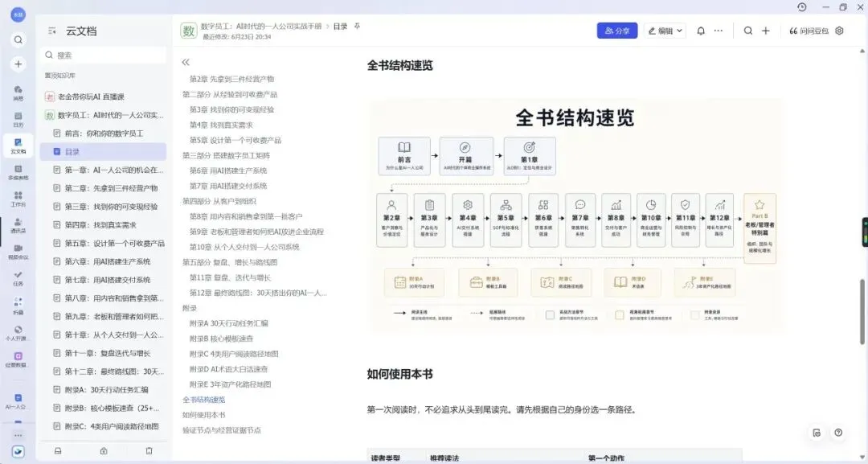Open the user avatar in the sidebar
Viewport: 868px width, 464px height.
click(x=18, y=15)
